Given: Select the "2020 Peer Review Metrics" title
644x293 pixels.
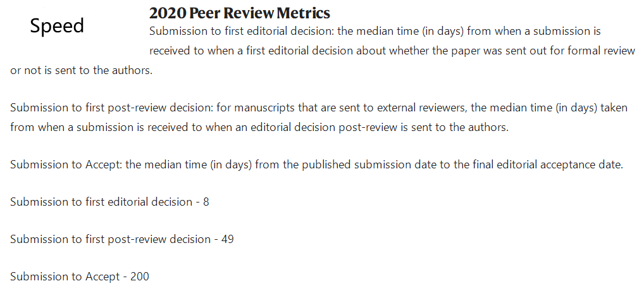Looking at the screenshot, I should coord(240,13).
